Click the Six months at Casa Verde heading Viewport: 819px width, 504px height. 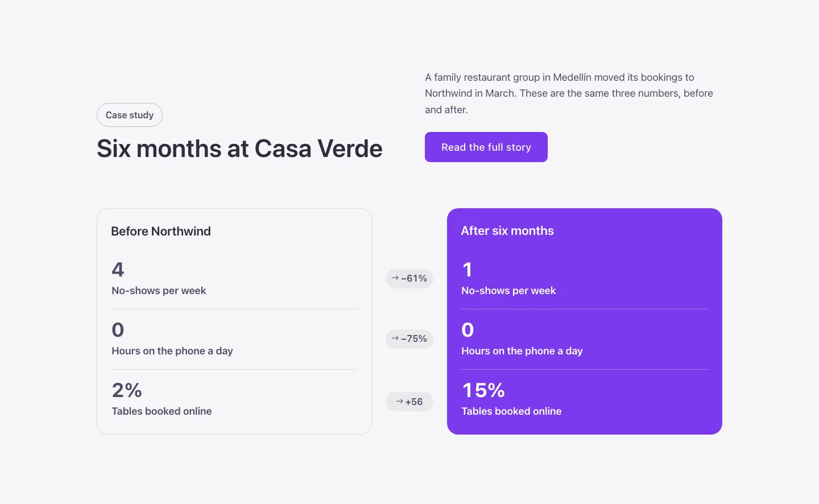click(239, 149)
